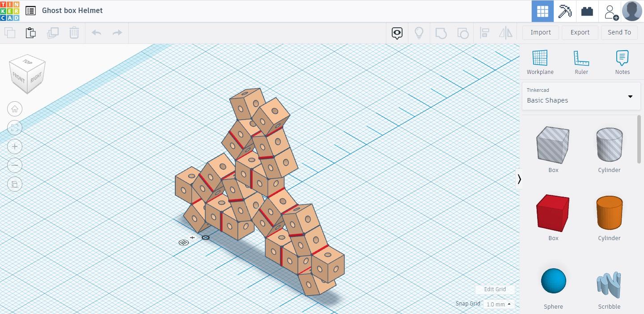Open the design list menu icon

[x=30, y=11]
